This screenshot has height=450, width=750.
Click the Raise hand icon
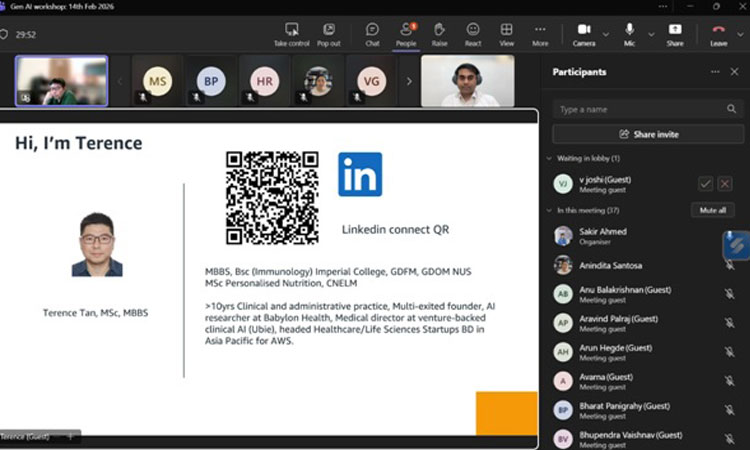pyautogui.click(x=439, y=33)
